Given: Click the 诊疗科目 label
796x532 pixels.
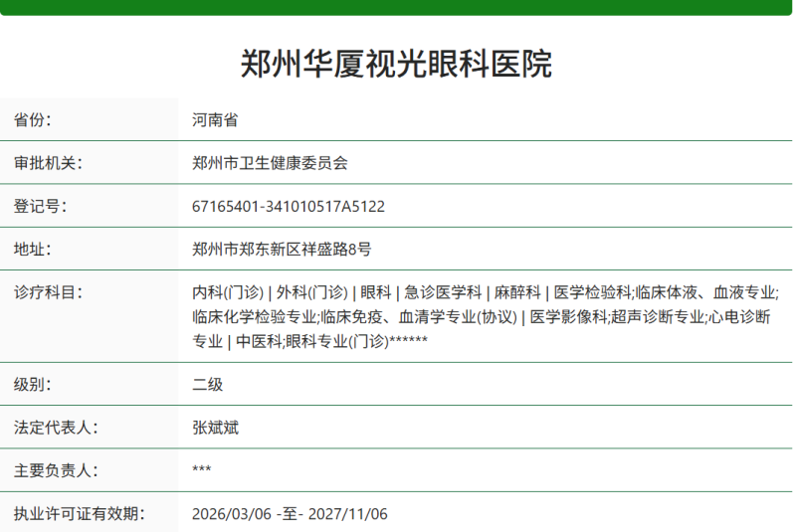Looking at the screenshot, I should pos(48,292).
